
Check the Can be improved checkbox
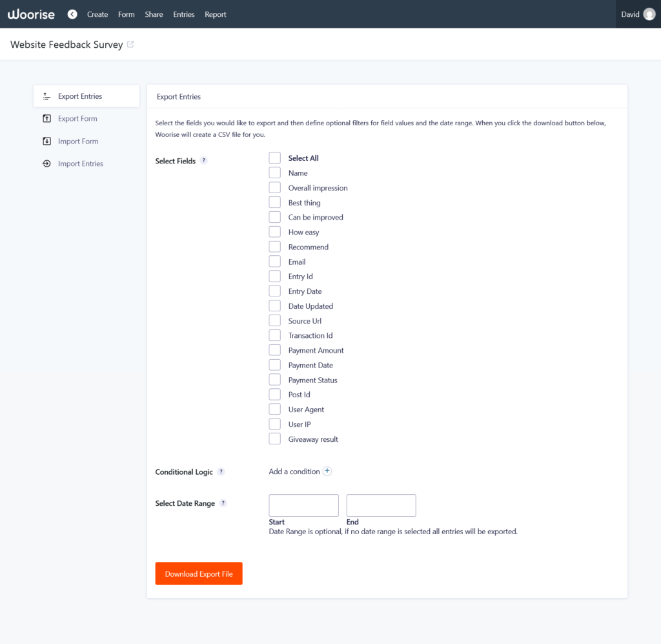275,217
